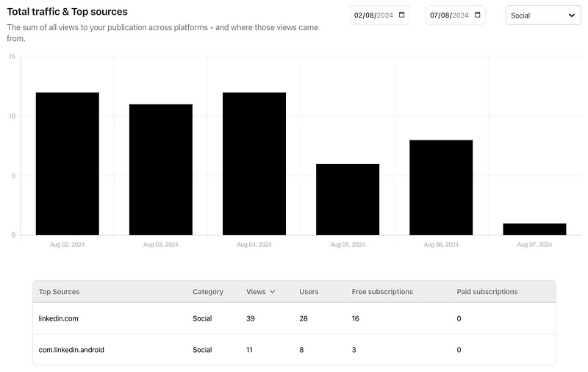Image resolution: width=588 pixels, height=372 pixels.
Task: Open the Social category dropdown
Action: click(x=543, y=15)
